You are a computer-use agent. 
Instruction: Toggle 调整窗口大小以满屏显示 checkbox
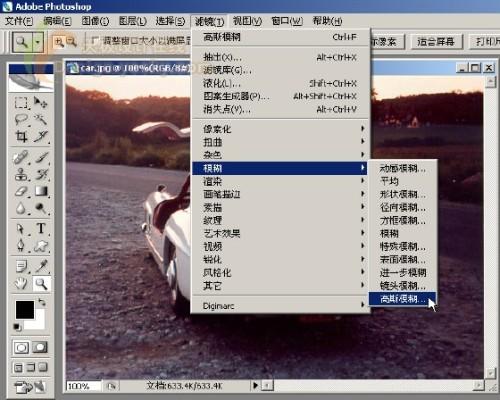95,41
